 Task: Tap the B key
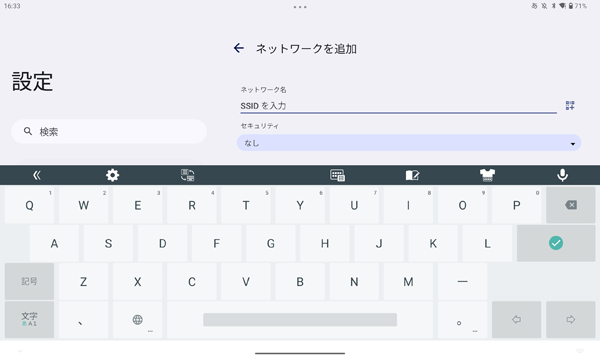pos(300,281)
